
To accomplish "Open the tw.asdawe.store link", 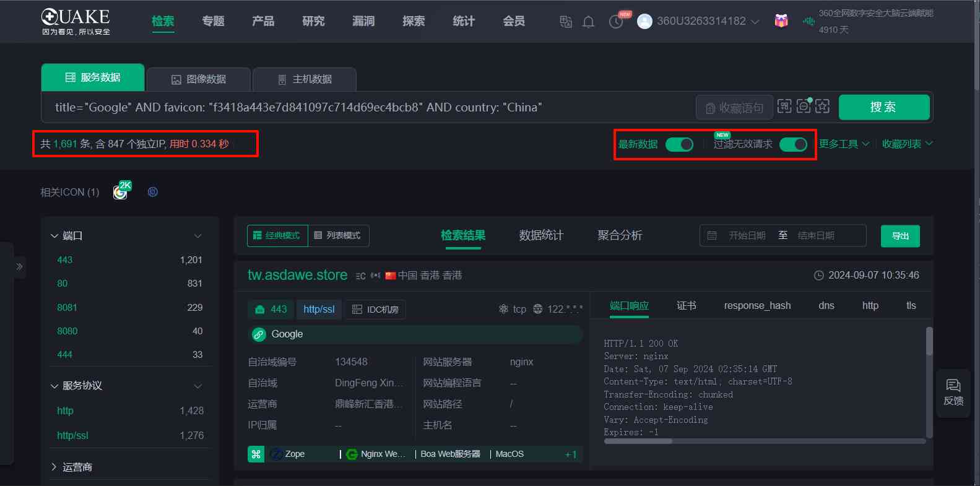I will (x=297, y=276).
